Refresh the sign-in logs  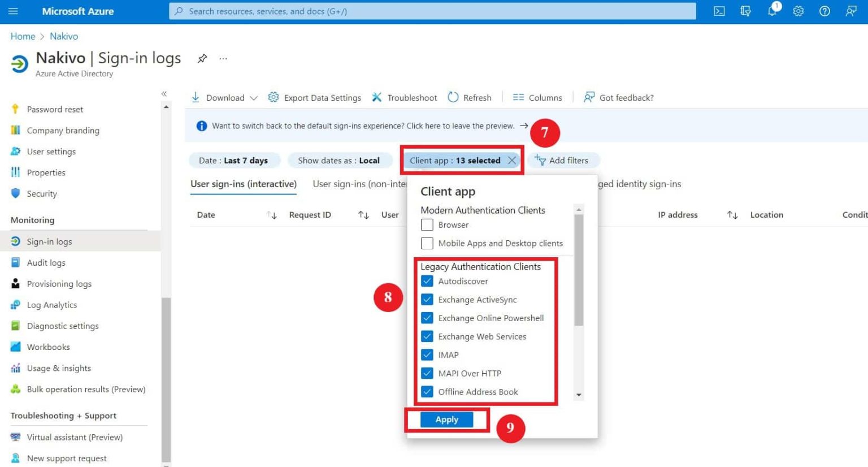470,97
